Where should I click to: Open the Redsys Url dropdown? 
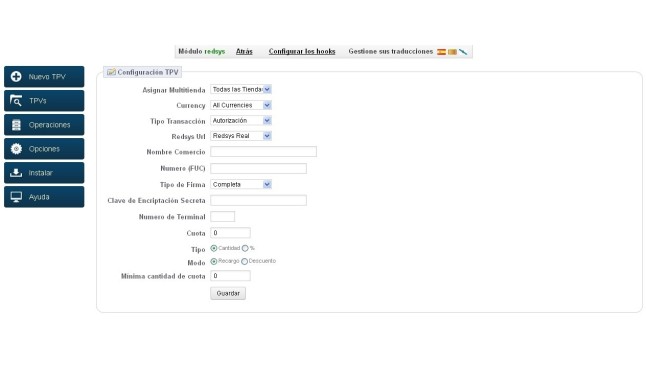(x=241, y=136)
